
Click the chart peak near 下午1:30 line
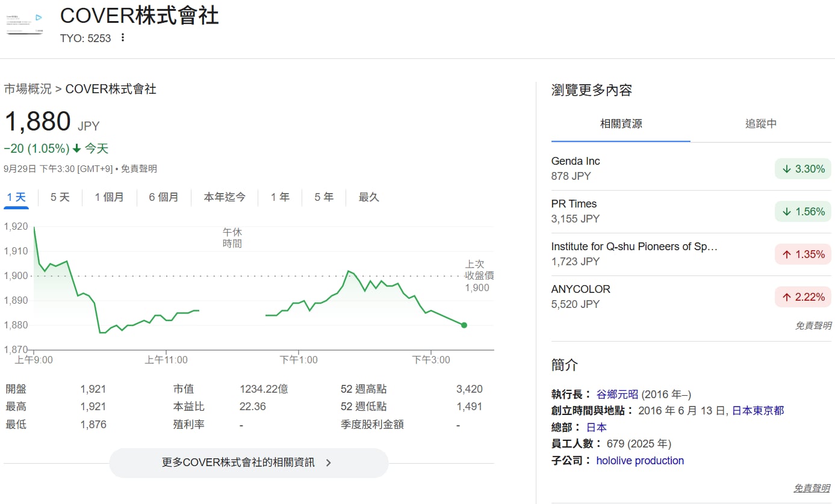click(x=349, y=271)
